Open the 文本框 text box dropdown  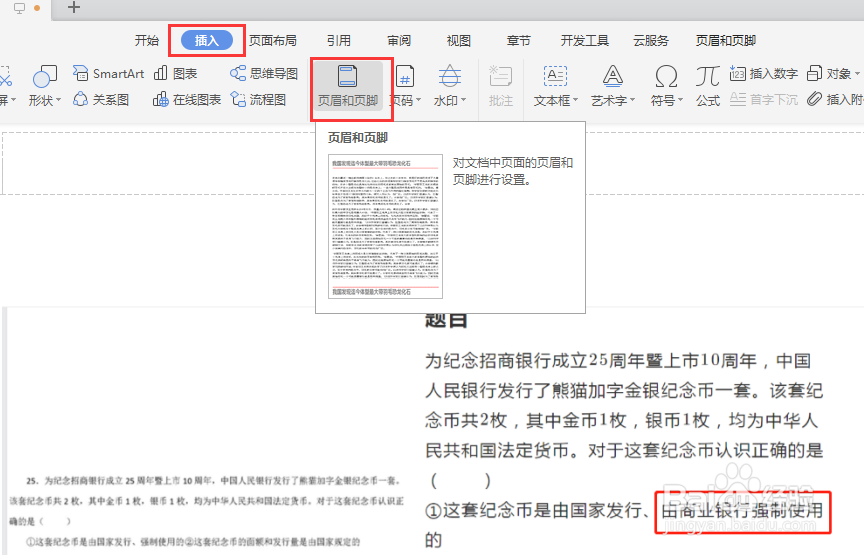tap(555, 87)
